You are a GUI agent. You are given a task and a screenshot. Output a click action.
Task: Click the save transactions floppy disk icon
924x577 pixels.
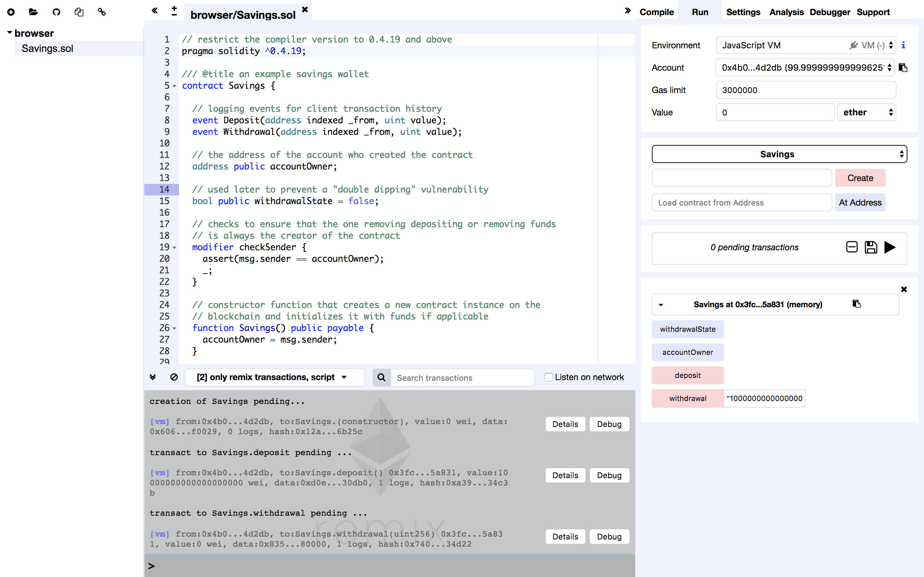coord(871,247)
